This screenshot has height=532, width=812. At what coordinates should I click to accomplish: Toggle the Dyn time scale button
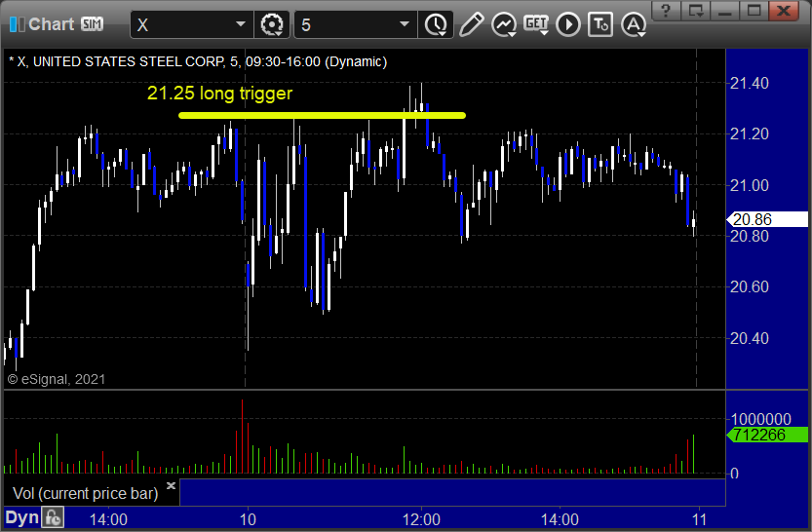(21, 517)
